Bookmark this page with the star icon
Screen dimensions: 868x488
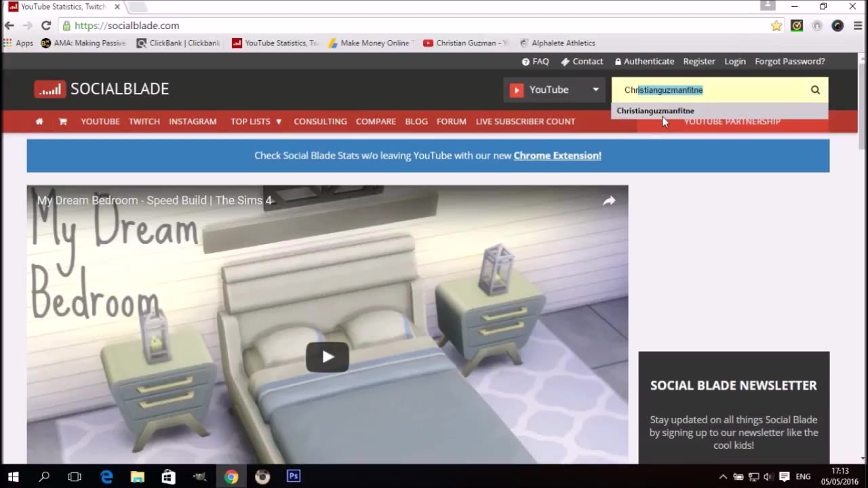click(x=776, y=26)
